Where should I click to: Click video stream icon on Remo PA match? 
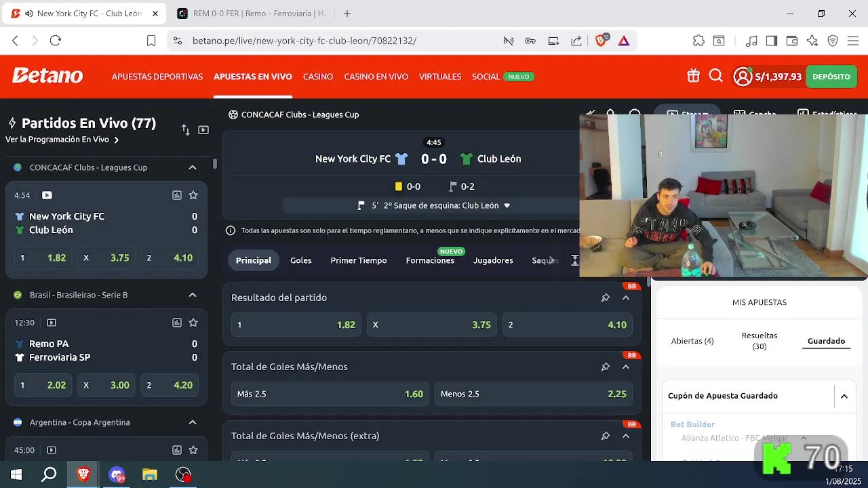[x=52, y=323]
